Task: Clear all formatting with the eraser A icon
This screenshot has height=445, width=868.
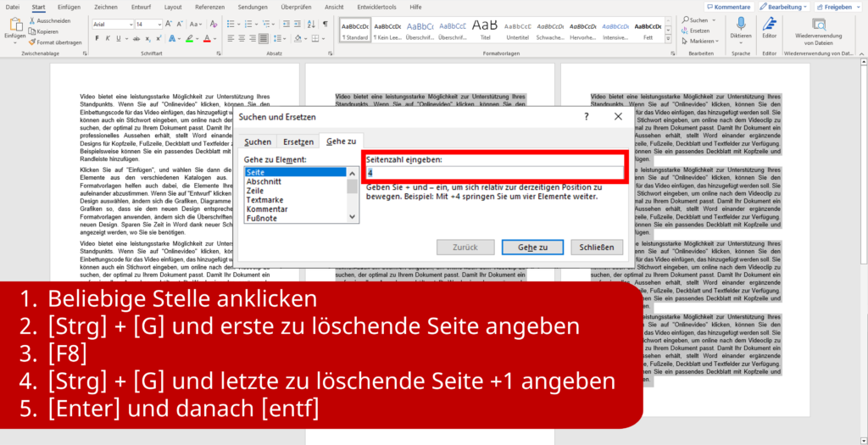Action: tap(213, 25)
